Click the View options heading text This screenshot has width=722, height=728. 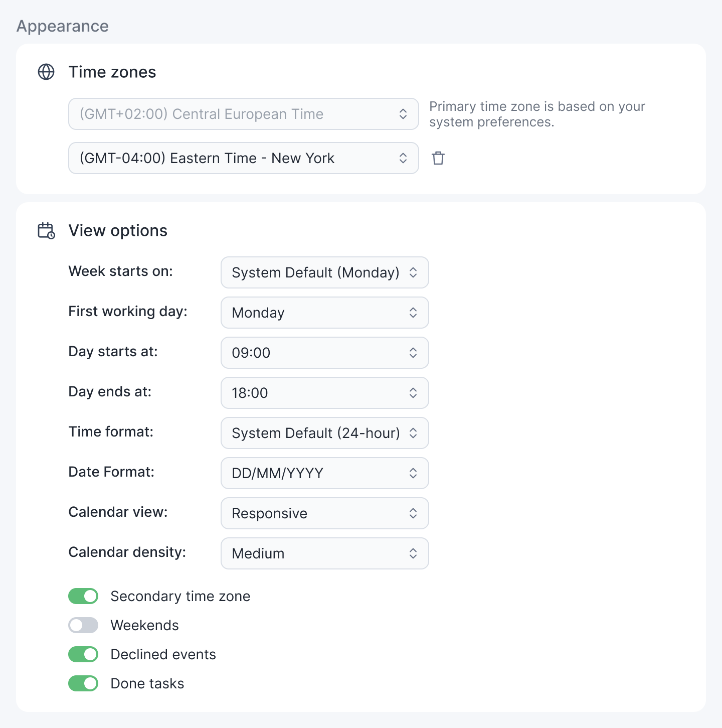(x=118, y=231)
